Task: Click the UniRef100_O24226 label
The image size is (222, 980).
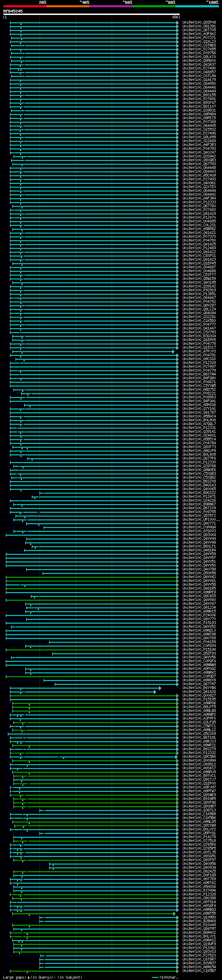Action: [199, 500]
